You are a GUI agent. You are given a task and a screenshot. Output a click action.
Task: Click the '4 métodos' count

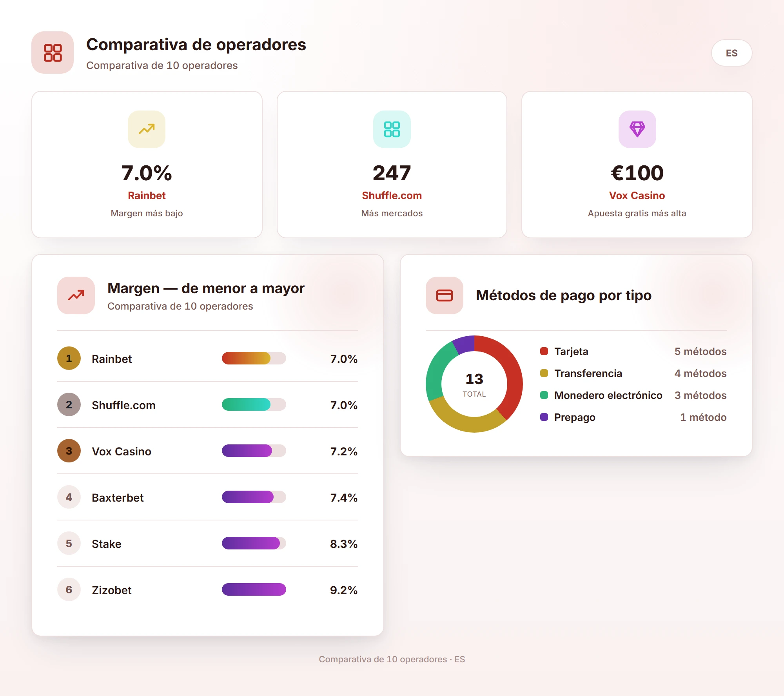701,373
